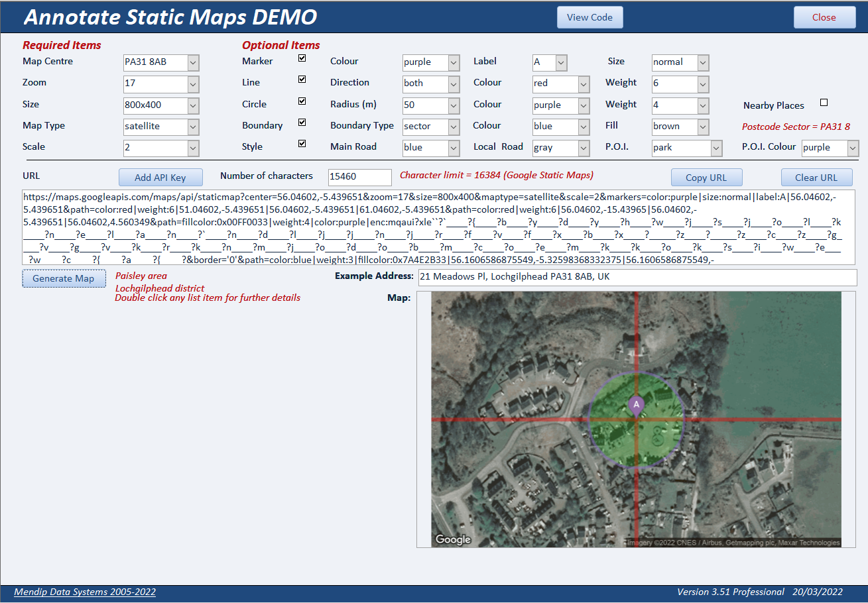Image resolution: width=868 pixels, height=603 pixels.
Task: Click the Add API Key button
Action: 160,177
